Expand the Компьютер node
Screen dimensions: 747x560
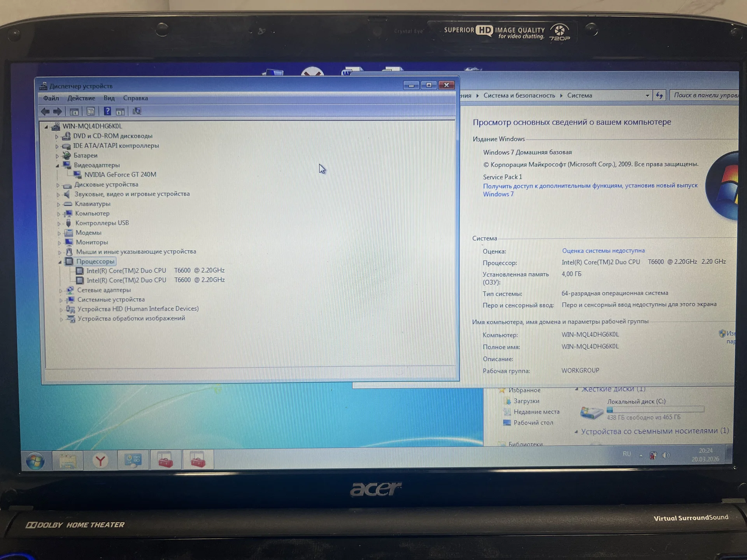(59, 214)
